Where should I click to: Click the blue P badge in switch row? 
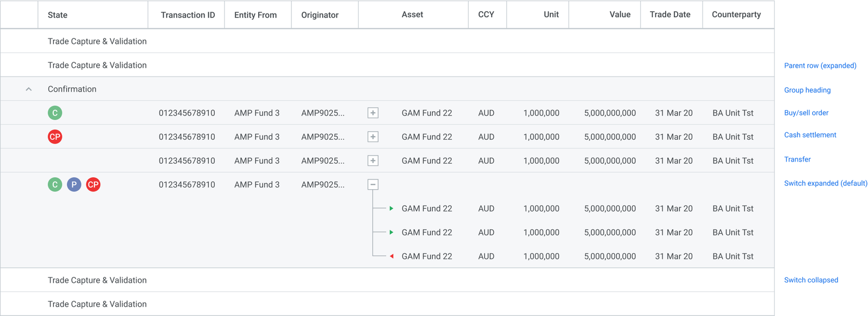74,184
